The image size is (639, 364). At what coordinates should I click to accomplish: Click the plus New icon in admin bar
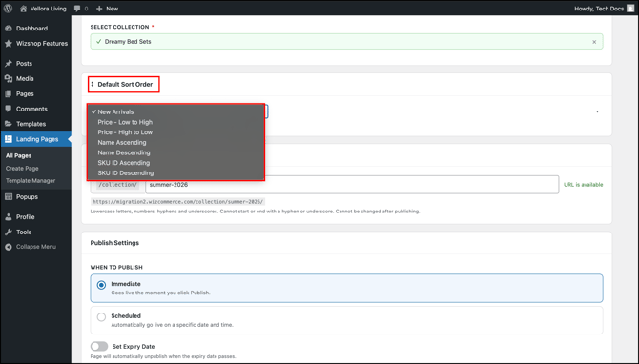[99, 9]
